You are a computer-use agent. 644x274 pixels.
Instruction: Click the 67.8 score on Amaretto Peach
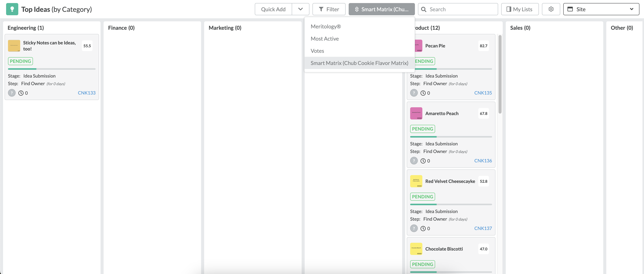(483, 113)
